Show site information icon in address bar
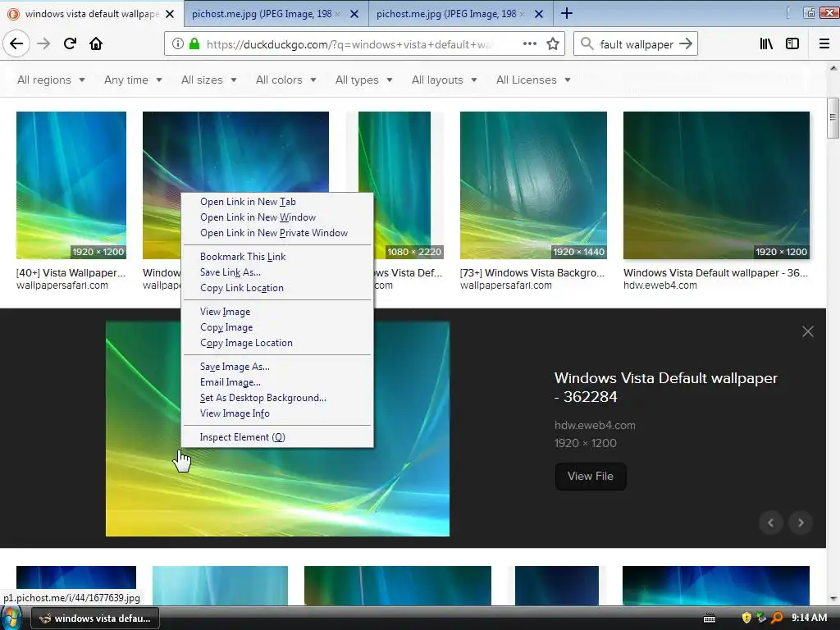Image resolution: width=840 pixels, height=630 pixels. pyautogui.click(x=178, y=44)
